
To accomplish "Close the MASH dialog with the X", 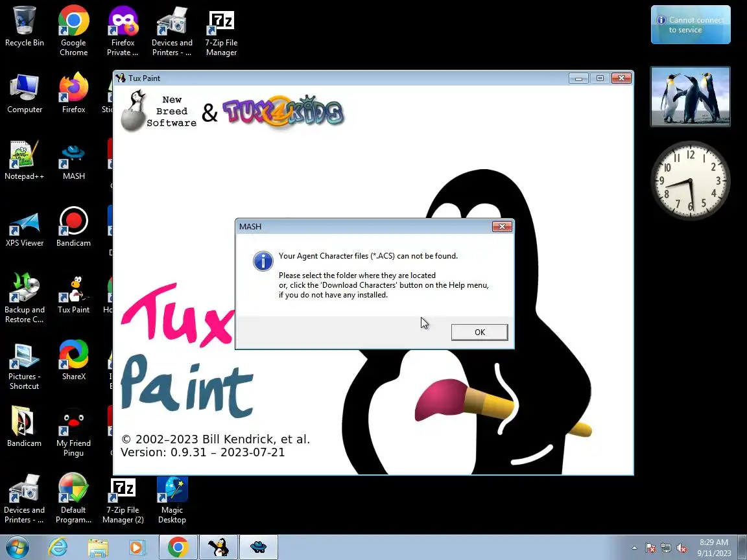I will click(502, 227).
